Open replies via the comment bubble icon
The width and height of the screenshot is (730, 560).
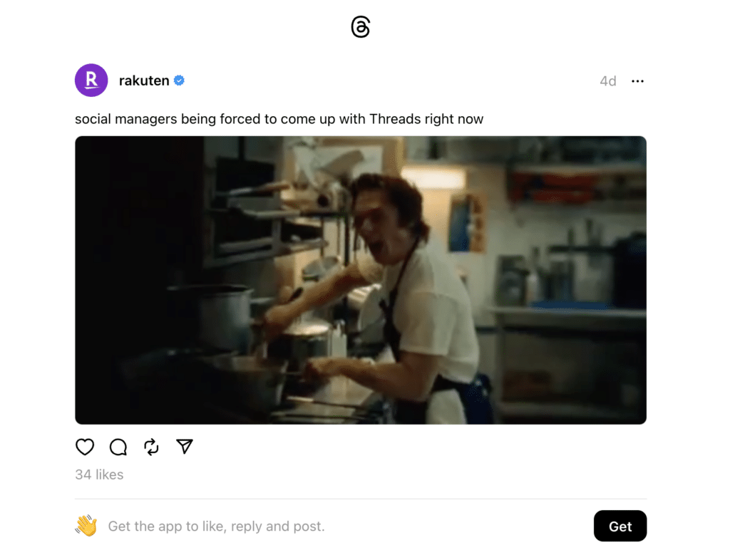(118, 447)
